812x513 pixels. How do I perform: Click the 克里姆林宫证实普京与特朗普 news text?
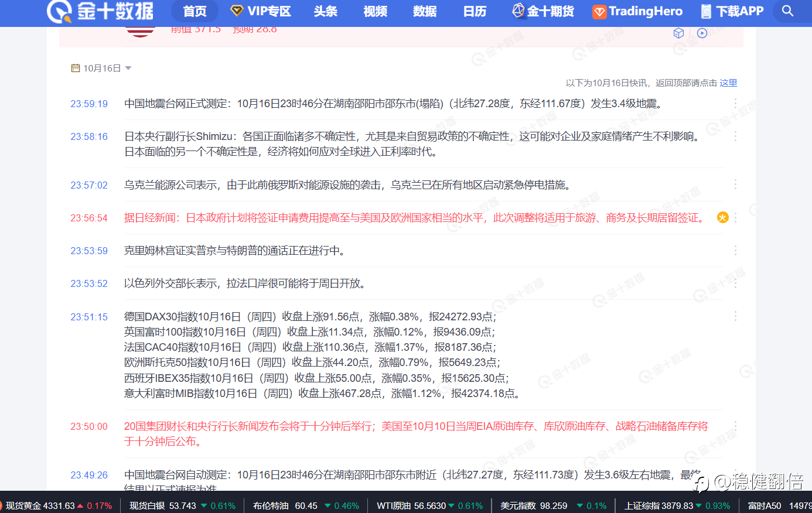click(237, 251)
